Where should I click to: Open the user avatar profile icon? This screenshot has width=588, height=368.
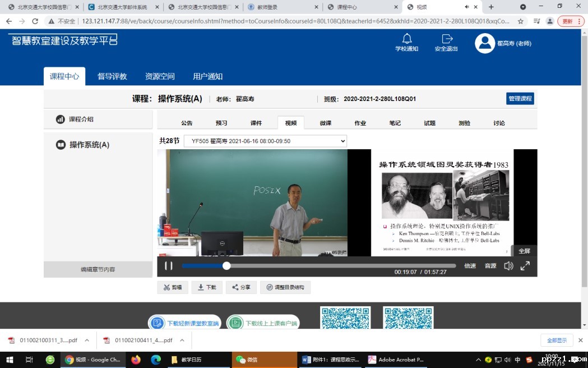tap(485, 43)
